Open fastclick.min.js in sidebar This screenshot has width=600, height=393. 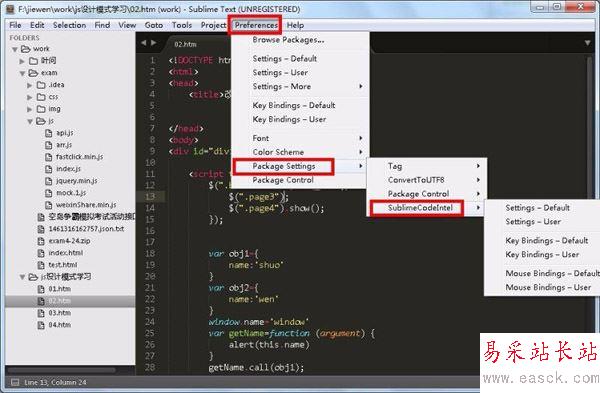click(80, 157)
